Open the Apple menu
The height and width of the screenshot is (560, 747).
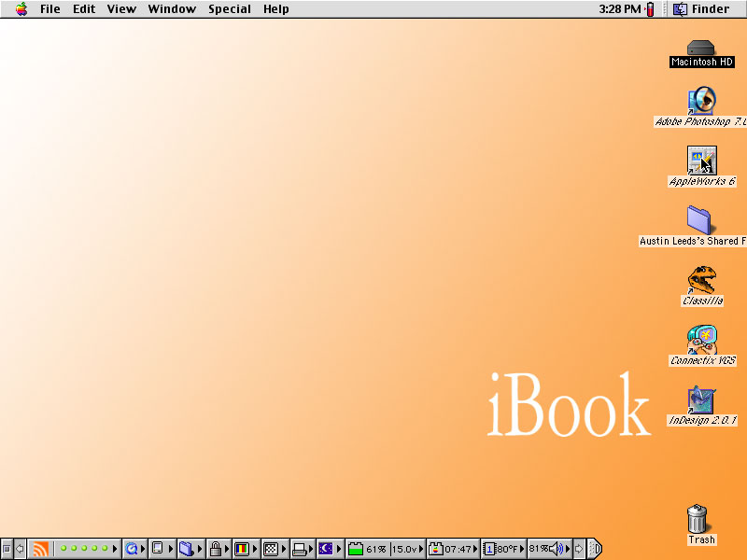[21, 9]
